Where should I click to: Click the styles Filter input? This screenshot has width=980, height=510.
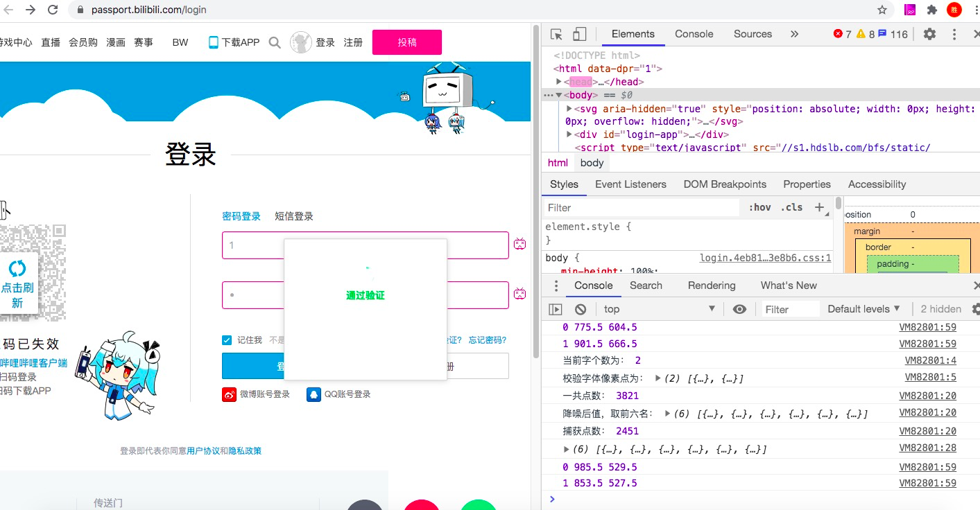pos(642,207)
